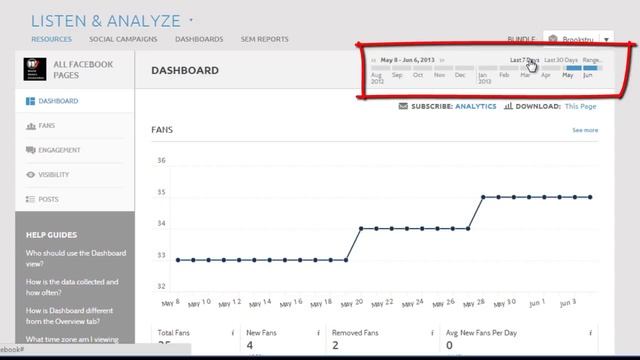Screen dimensions: 640x360
Task: Click the All Facebook Pages logo thumbnail
Action: [x=35, y=69]
